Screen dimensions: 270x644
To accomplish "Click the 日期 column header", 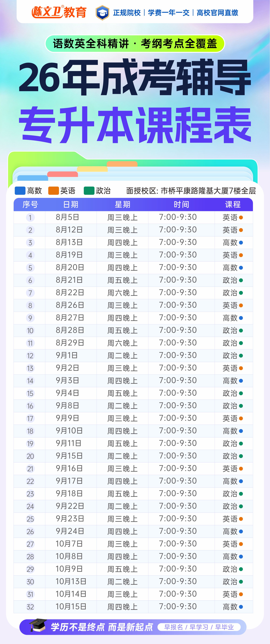I will [x=71, y=204].
